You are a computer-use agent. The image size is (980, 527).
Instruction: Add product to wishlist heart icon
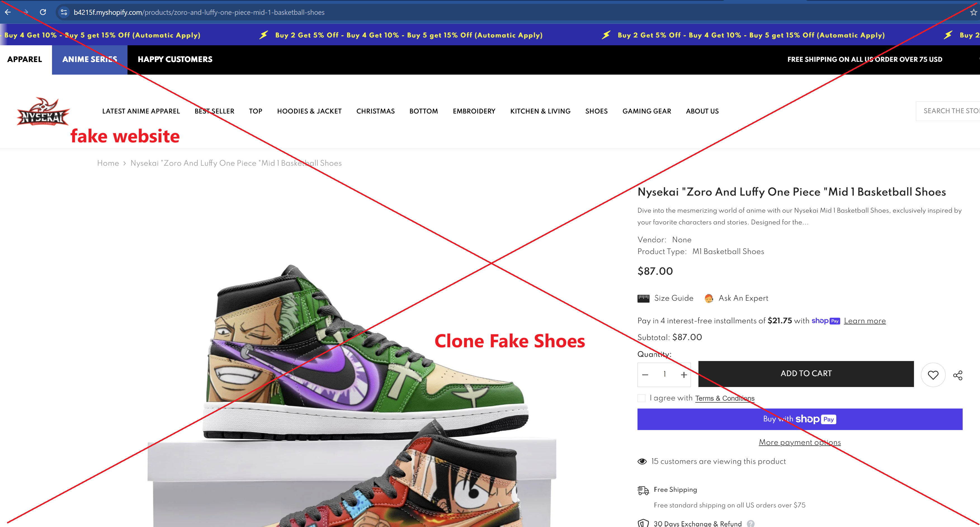click(933, 375)
